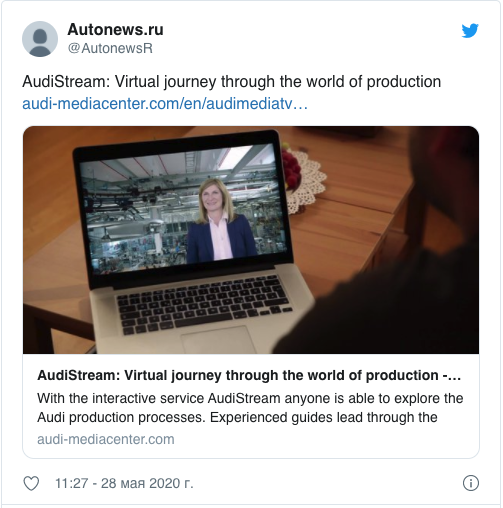Open the tweet info icon
The image size is (503, 508).
(471, 483)
